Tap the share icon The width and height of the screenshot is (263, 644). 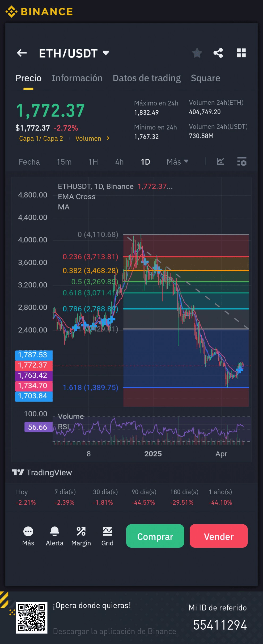218,53
